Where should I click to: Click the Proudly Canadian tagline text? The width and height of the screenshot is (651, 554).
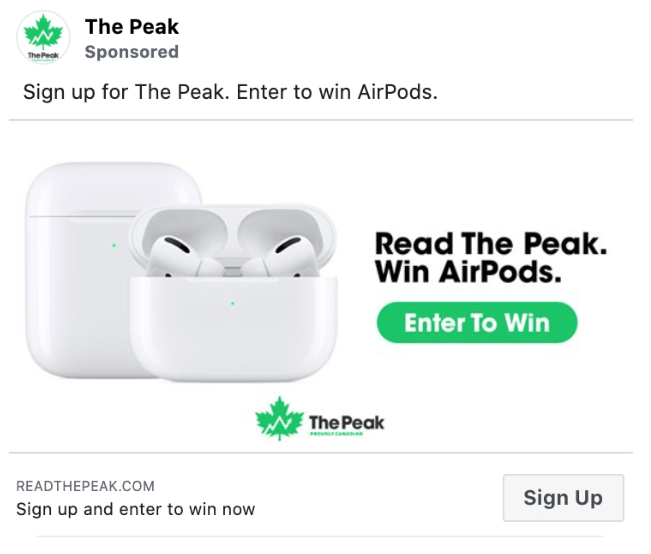tap(336, 434)
